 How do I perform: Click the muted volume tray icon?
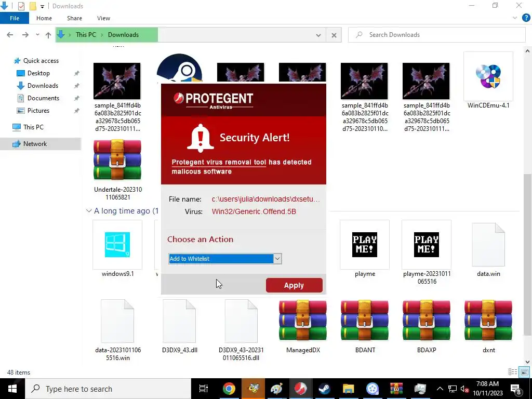point(464,389)
